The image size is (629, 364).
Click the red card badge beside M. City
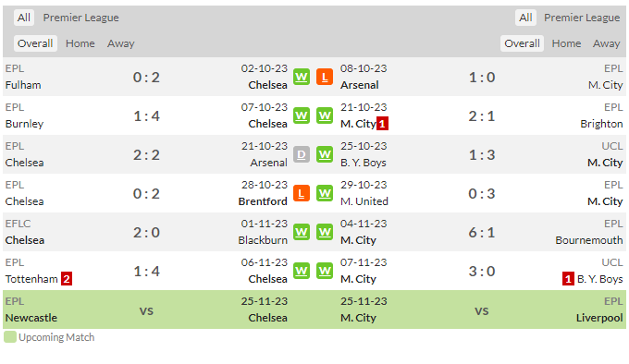(382, 124)
